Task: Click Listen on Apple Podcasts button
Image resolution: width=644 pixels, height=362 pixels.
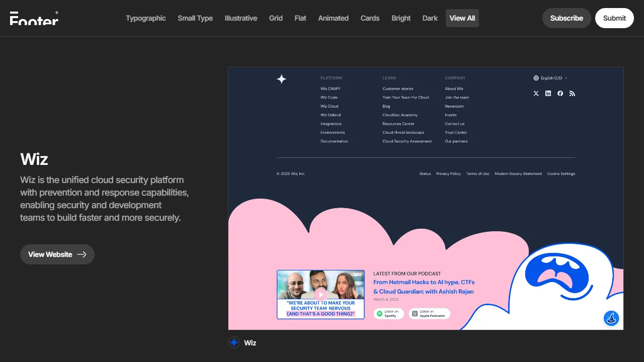Action: coord(429,314)
